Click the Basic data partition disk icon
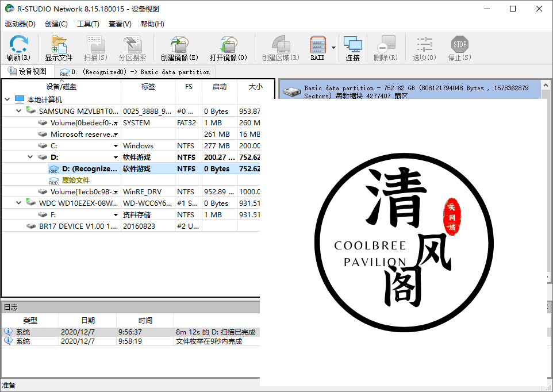 pos(292,91)
